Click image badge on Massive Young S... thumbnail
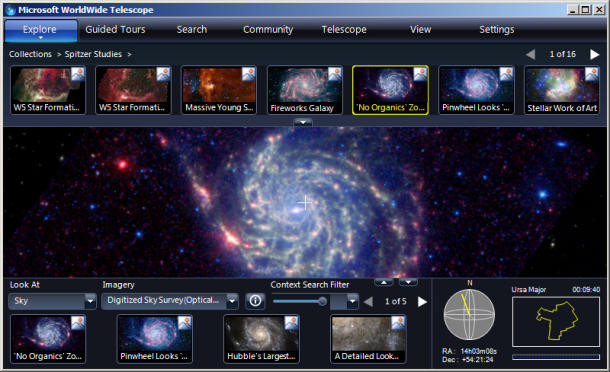This screenshot has width=610, height=372. pos(248,74)
